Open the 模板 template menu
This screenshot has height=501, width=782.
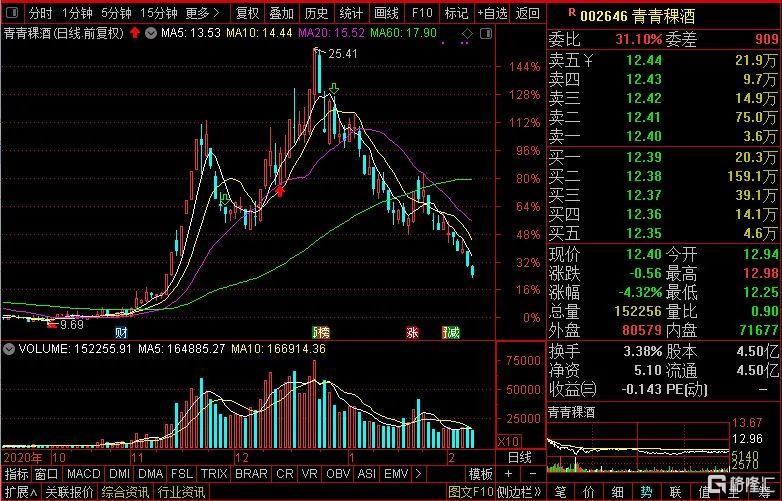(x=480, y=474)
